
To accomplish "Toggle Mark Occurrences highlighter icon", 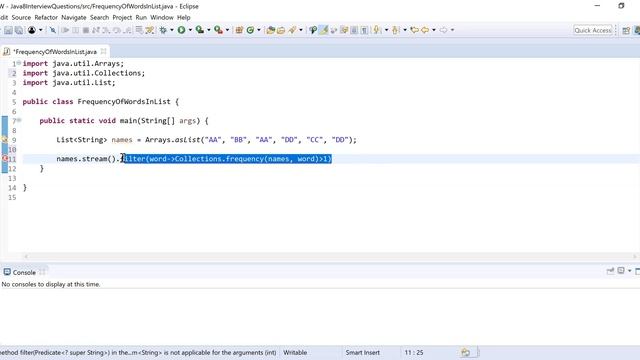I will tap(323, 30).
